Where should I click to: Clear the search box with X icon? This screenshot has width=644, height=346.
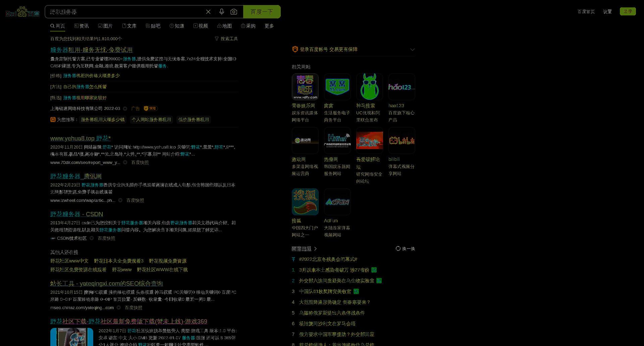pyautogui.click(x=208, y=12)
